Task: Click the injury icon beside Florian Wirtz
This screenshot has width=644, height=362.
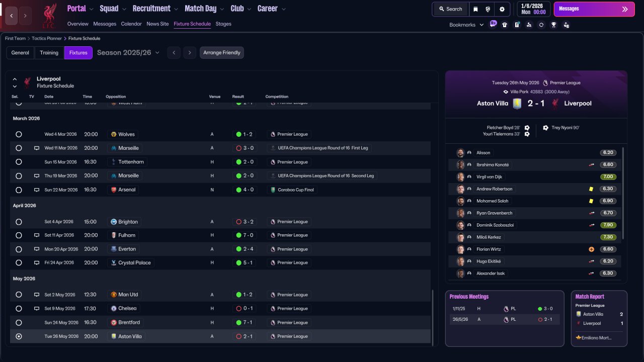Action: (592, 249)
